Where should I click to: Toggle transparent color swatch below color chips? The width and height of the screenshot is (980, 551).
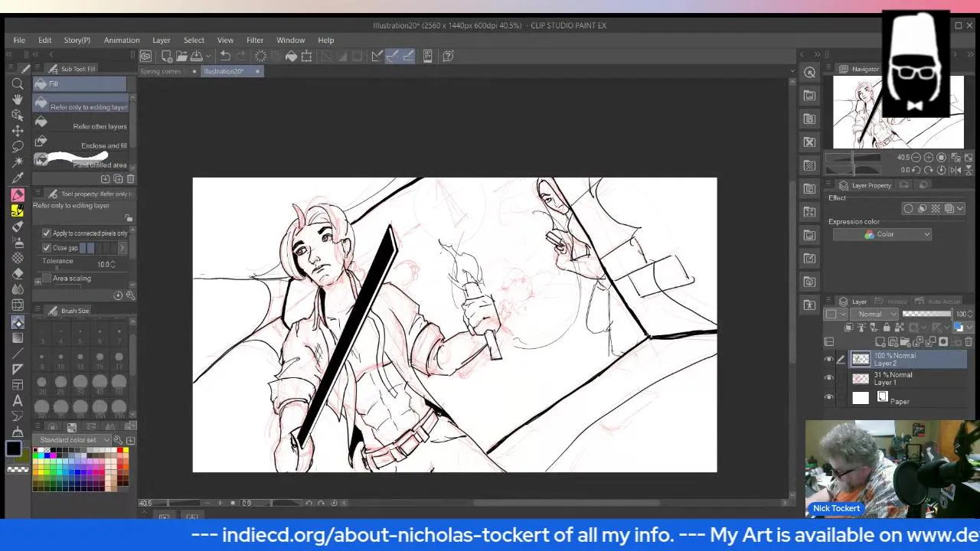(x=17, y=469)
